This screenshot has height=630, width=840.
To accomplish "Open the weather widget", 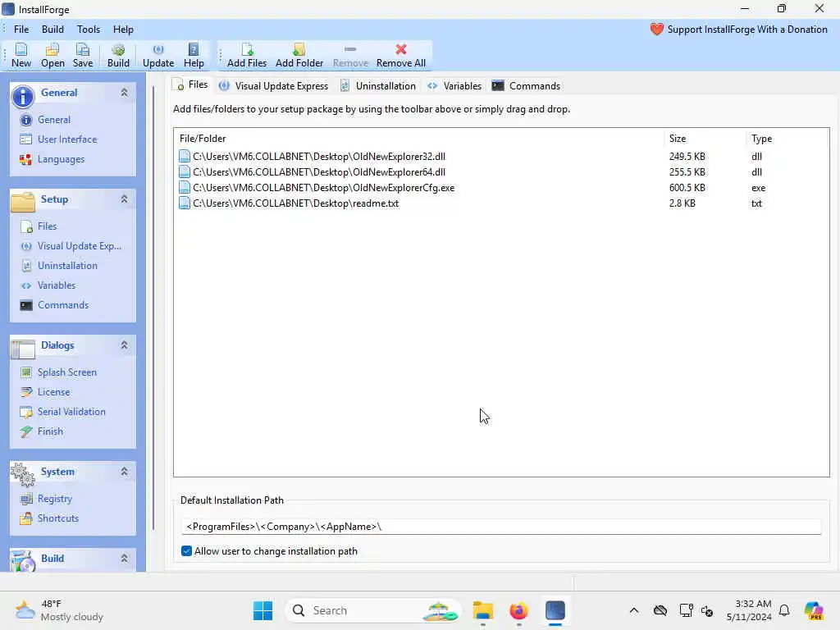I will click(x=59, y=610).
